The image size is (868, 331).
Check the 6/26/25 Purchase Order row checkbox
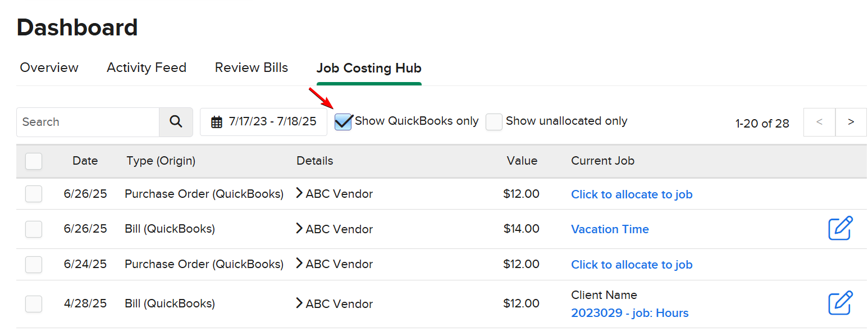(x=34, y=193)
